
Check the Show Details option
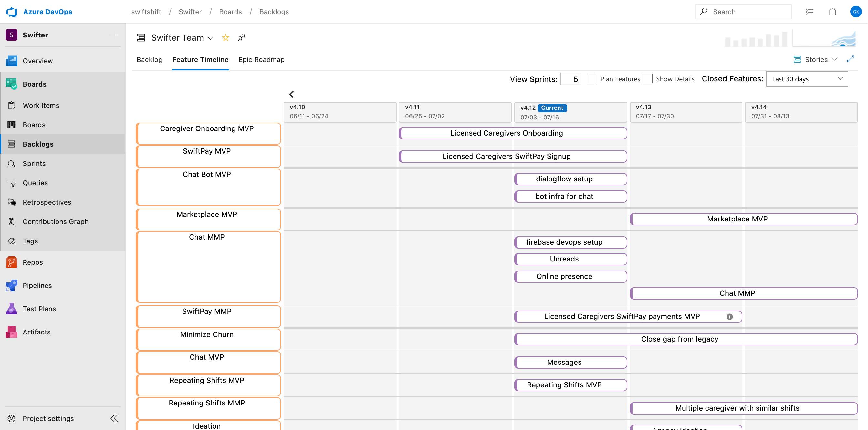pyautogui.click(x=648, y=78)
